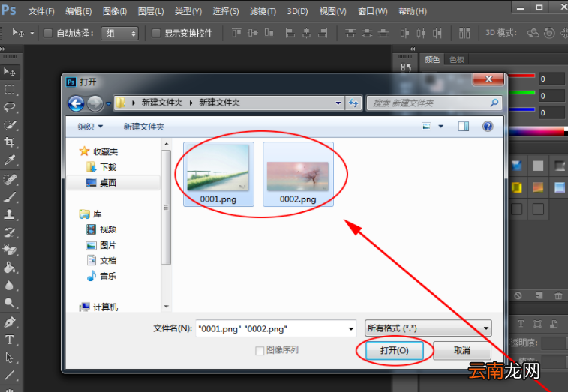Select the History Brush tool
The height and width of the screenshot is (392, 568).
click(10, 232)
